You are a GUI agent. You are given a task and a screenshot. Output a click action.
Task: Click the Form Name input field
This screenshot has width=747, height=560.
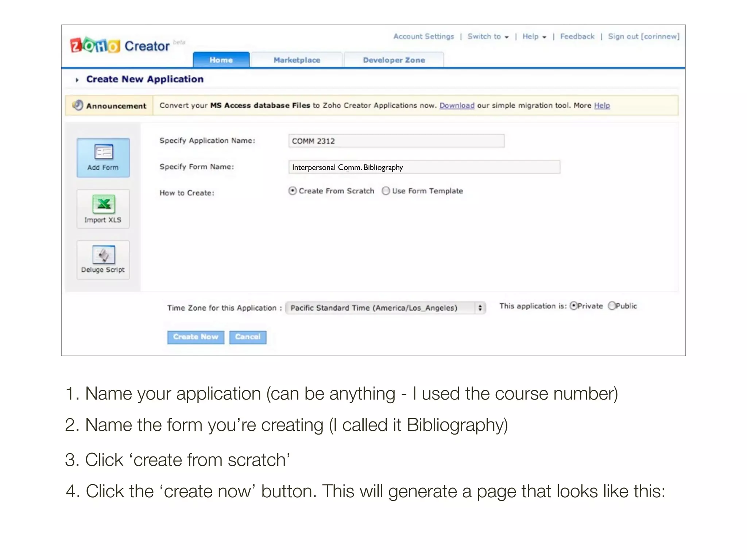pyautogui.click(x=424, y=167)
